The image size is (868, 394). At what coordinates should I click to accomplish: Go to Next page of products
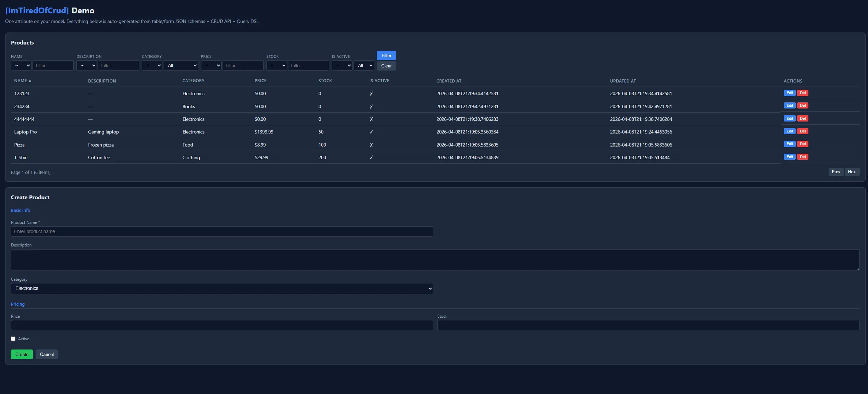(x=852, y=172)
